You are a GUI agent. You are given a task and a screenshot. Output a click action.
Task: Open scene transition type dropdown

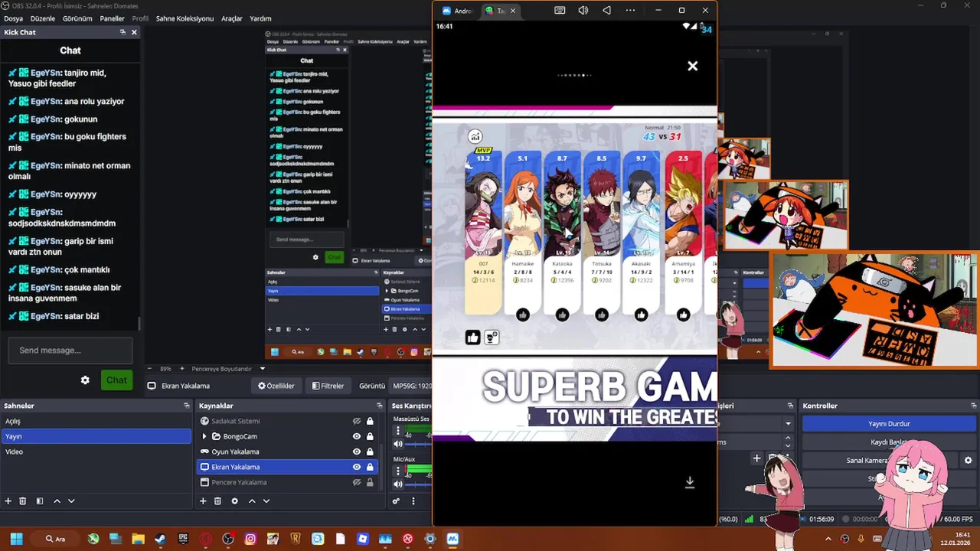(x=788, y=423)
